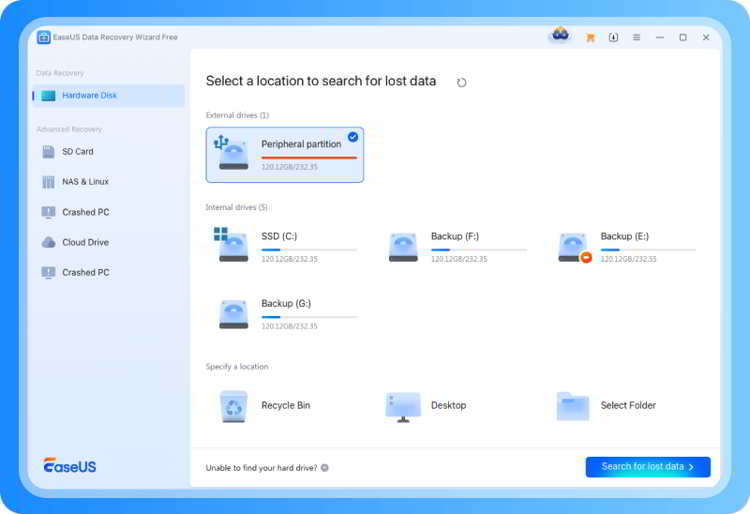This screenshot has height=514, width=750.
Task: Open SD Card recovery
Action: (77, 152)
